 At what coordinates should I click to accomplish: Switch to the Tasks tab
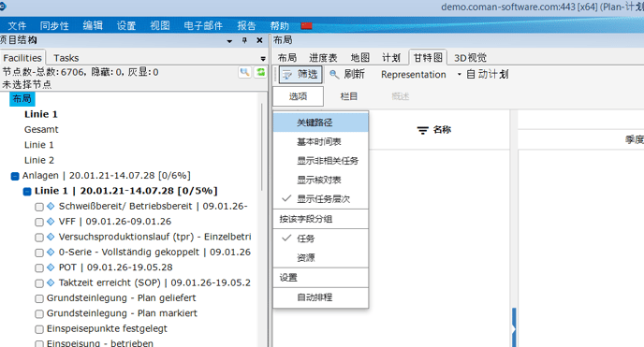tap(66, 58)
